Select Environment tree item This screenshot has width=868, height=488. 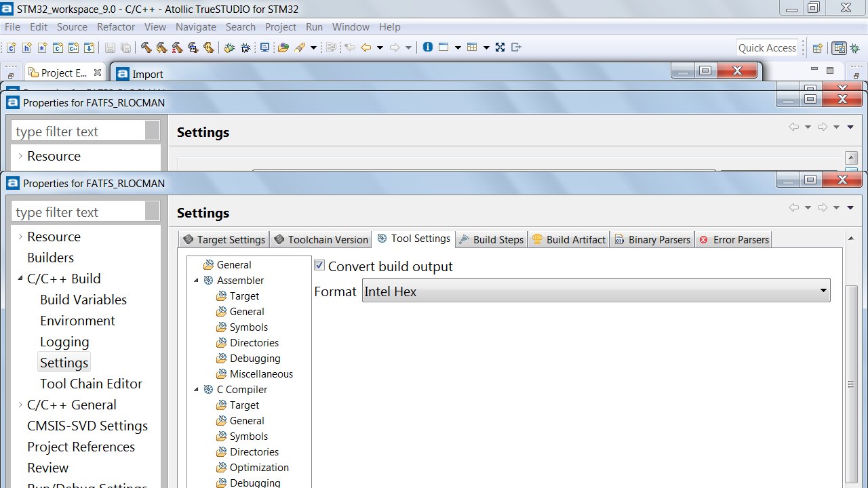[77, 321]
